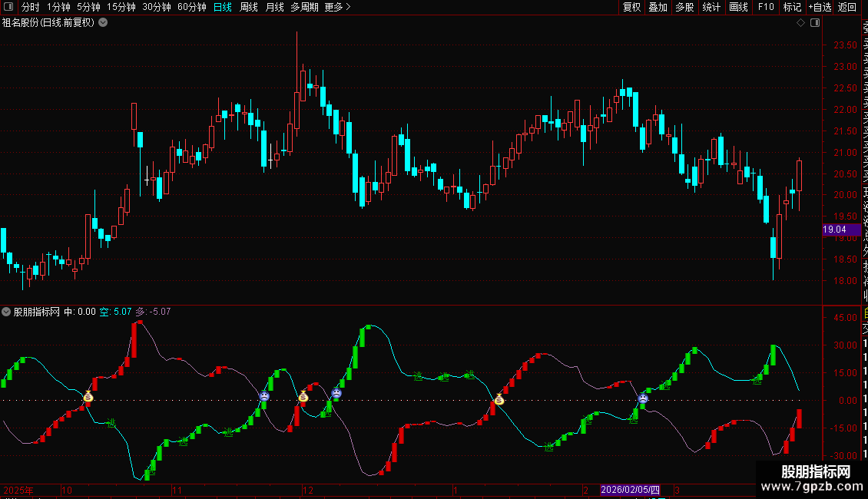Toggle the side panel icon near price axis
868x499 pixels.
click(x=815, y=23)
